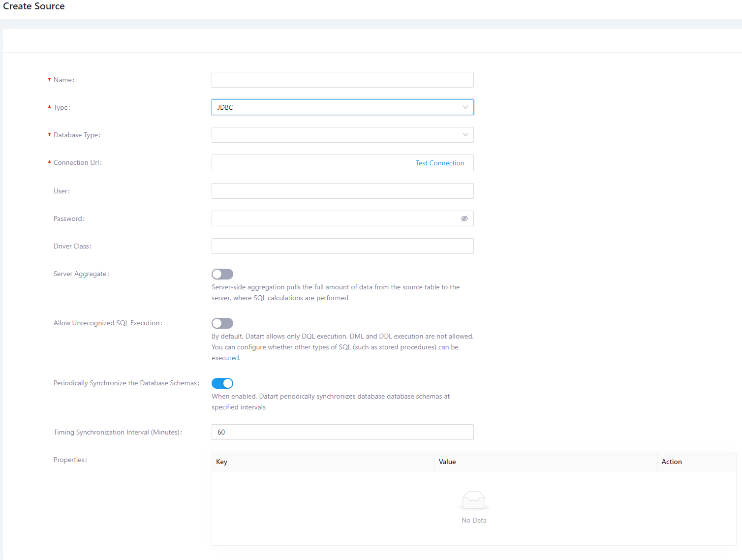Click the Key column header in Properties
The width and height of the screenshot is (742, 560).
tap(221, 462)
